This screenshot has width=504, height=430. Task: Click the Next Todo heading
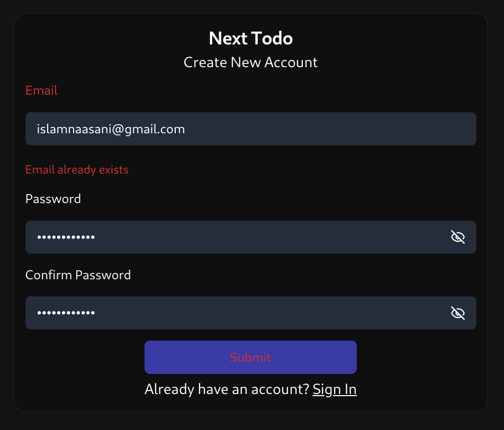pyautogui.click(x=251, y=38)
